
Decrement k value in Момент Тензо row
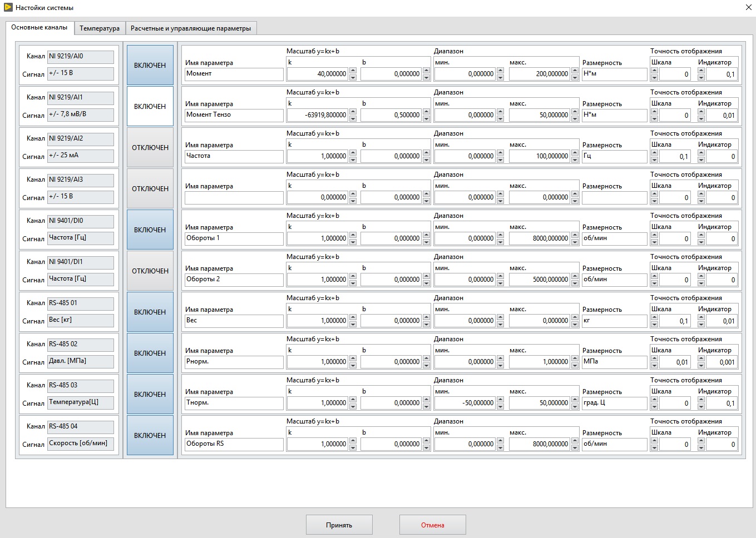pyautogui.click(x=353, y=118)
